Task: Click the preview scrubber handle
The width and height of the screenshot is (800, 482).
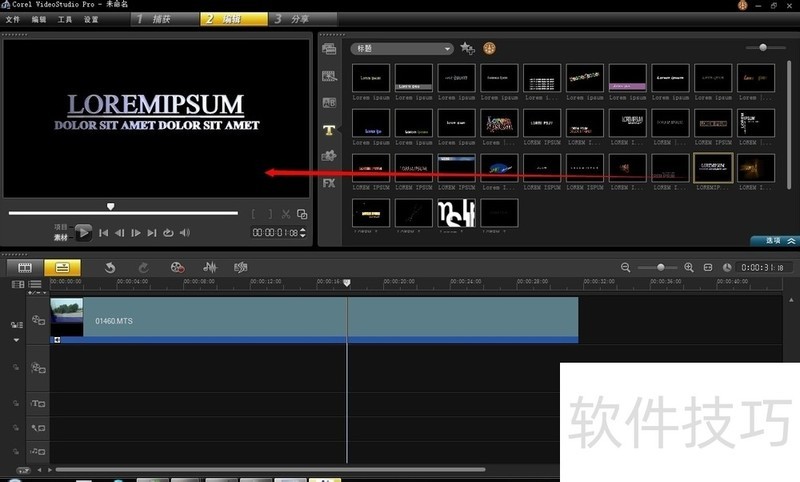Action: [111, 207]
